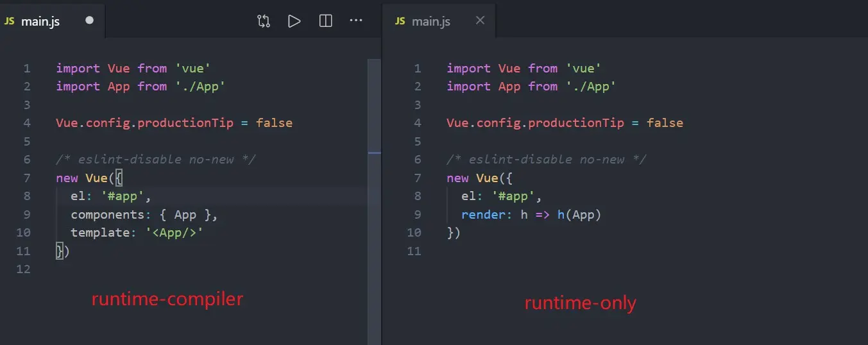The height and width of the screenshot is (345, 868).
Task: Click "el: '#app'," in right editor
Action: click(502, 196)
